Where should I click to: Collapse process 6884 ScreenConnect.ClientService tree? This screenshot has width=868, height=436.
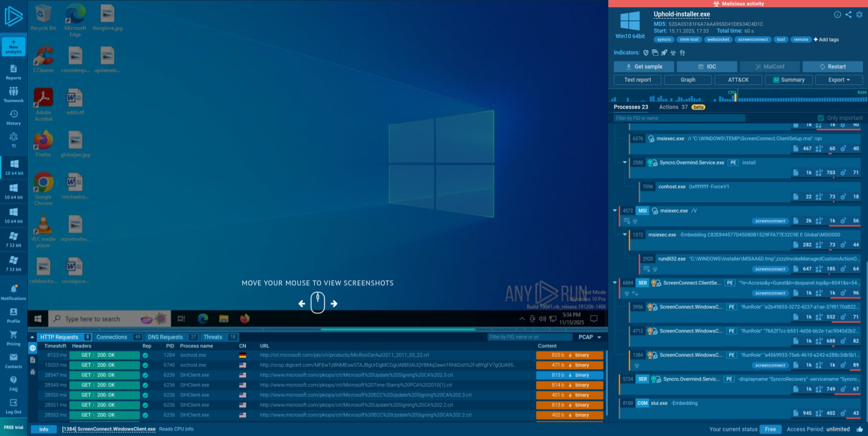(x=615, y=283)
